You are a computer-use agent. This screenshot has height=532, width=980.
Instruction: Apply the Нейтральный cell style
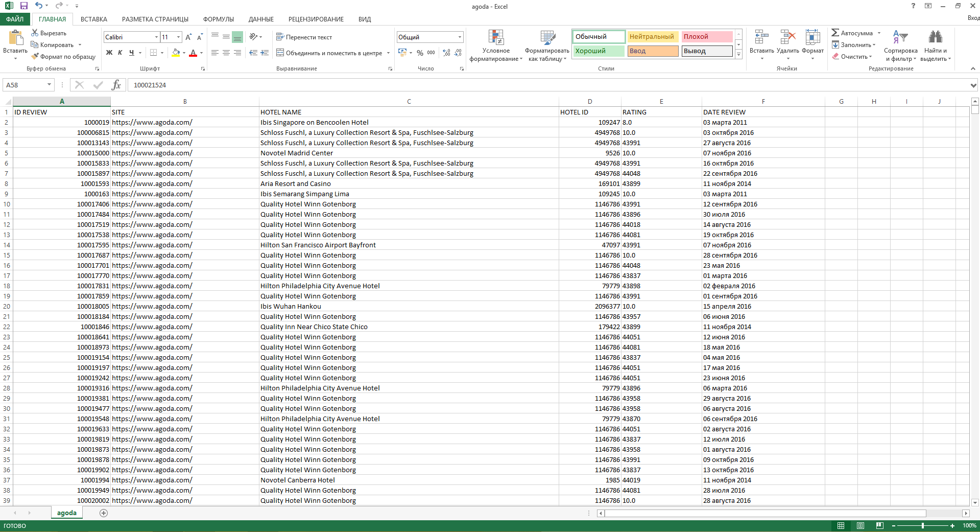[653, 36]
